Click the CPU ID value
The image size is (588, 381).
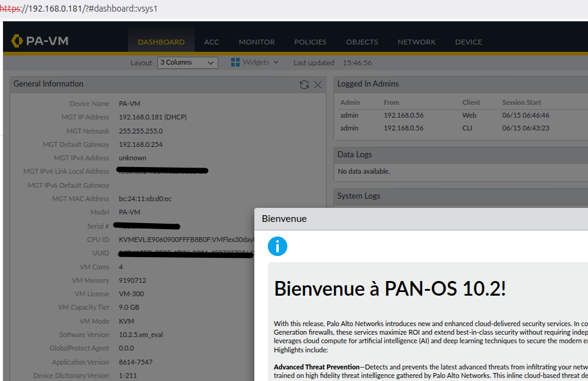(x=187, y=240)
